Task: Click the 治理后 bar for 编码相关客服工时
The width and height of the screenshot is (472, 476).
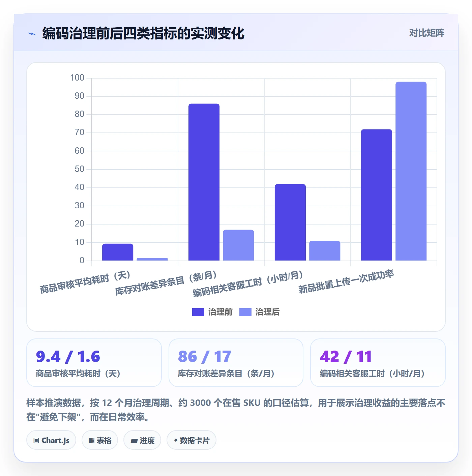Action: [325, 250]
